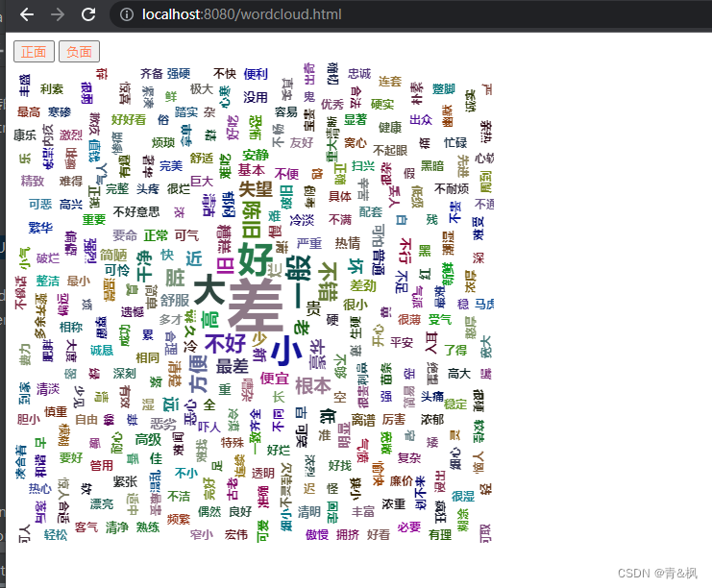Click the word 失望
The height and width of the screenshot is (588, 712).
256,189
